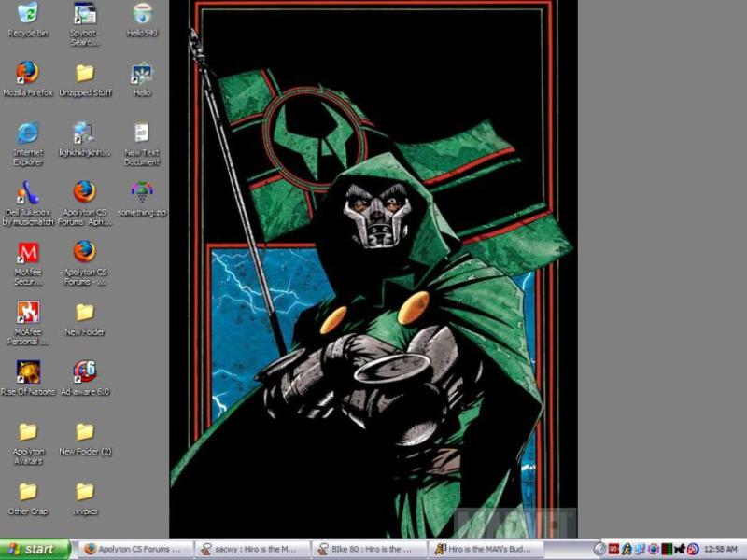Screen dimensions: 747x560
Task: Expand hidden system tray icons arrow
Action: coord(600,550)
